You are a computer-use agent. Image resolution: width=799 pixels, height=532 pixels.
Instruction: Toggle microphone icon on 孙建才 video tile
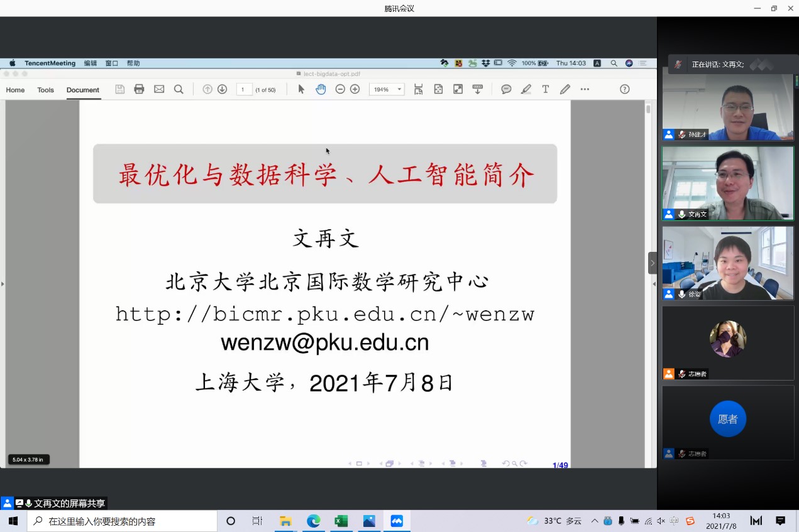(x=681, y=134)
